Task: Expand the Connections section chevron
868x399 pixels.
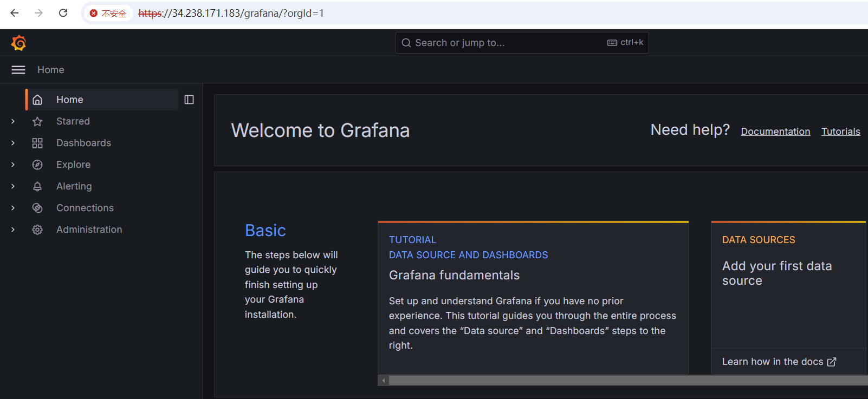Action: [x=13, y=208]
